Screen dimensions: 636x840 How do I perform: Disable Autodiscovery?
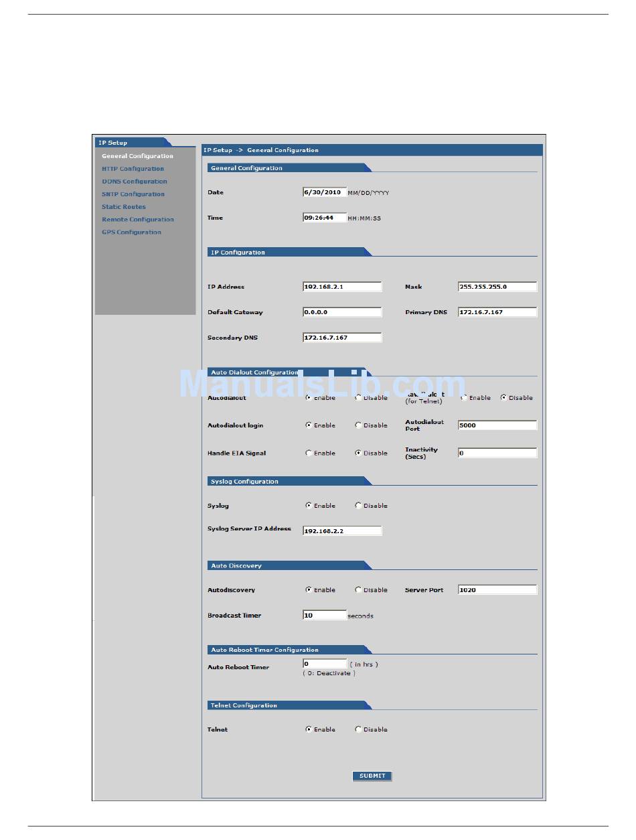click(358, 590)
